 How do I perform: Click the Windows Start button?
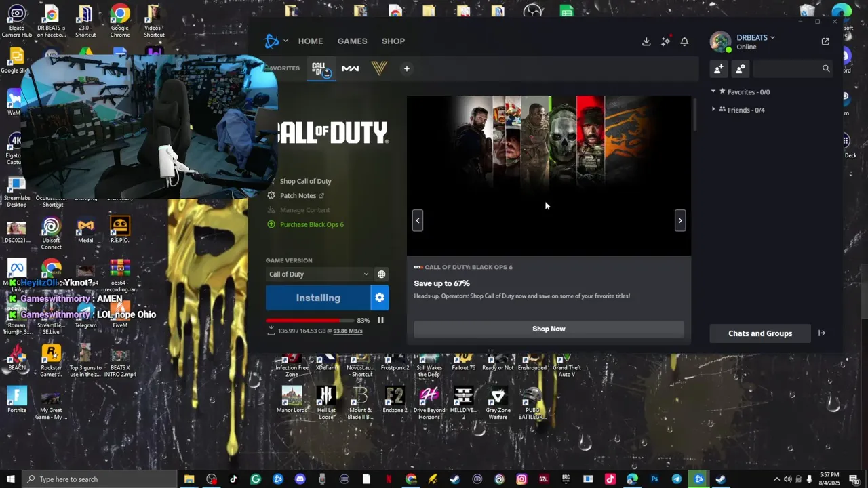(x=11, y=479)
